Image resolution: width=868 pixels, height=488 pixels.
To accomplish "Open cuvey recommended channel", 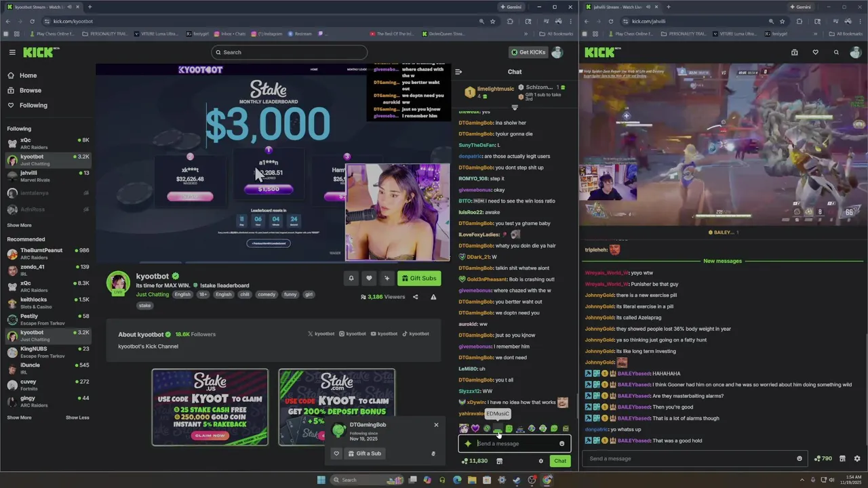I will tap(47, 385).
